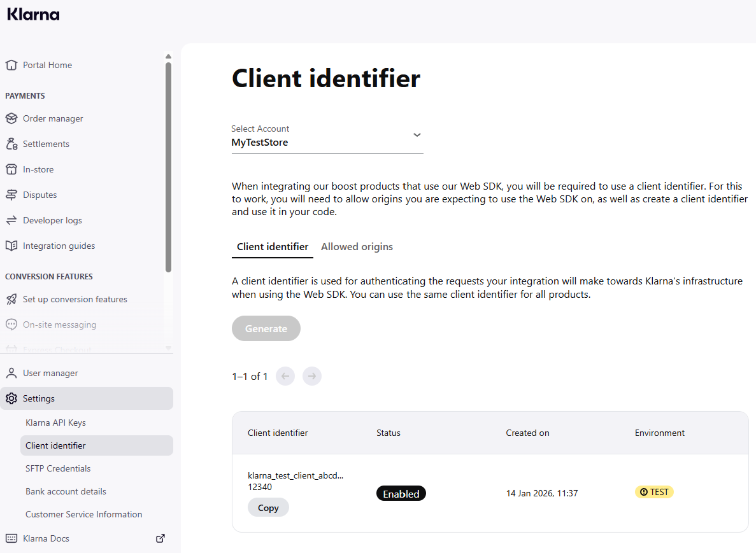Click the Integration guides book icon
The height and width of the screenshot is (553, 756).
pos(11,246)
